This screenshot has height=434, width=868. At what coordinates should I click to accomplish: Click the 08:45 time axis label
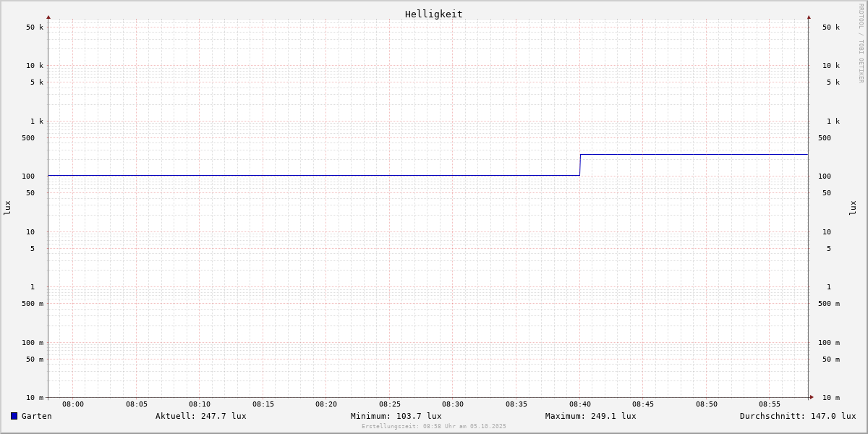(643, 404)
